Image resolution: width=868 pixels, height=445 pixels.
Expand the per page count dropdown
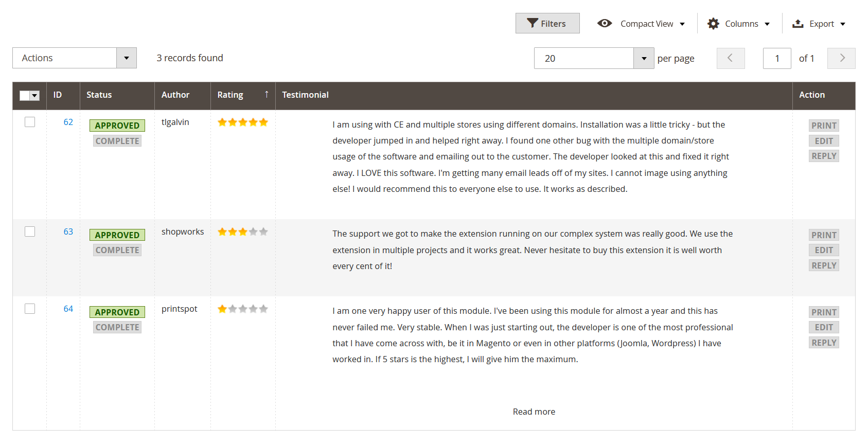644,58
